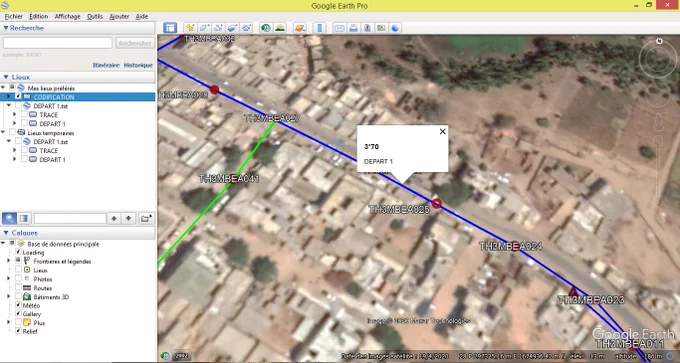Open the Outils menu
This screenshot has height=363, width=680.
point(95,16)
